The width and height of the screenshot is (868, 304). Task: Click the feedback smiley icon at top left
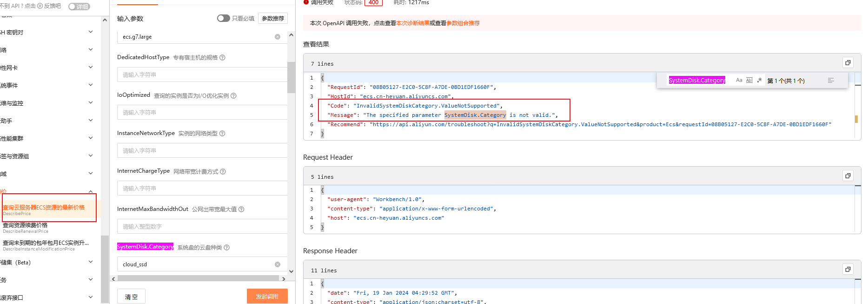pos(40,6)
